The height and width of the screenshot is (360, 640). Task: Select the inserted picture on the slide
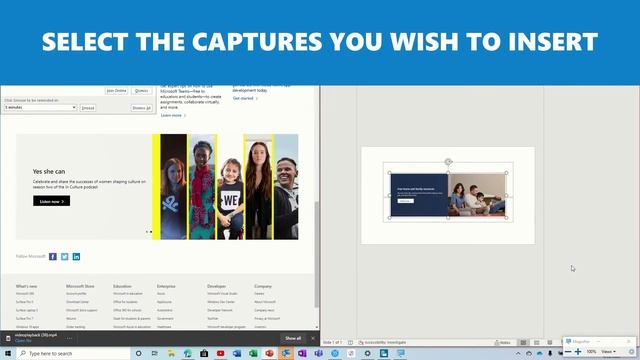pyautogui.click(x=448, y=195)
